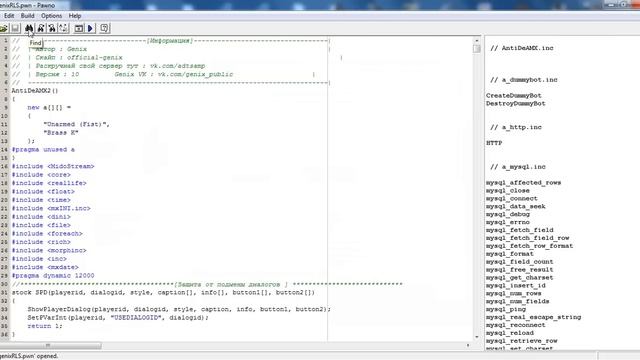
Task: Click the 'stock SPD(playerid, dialogid...' line
Action: click(163, 293)
